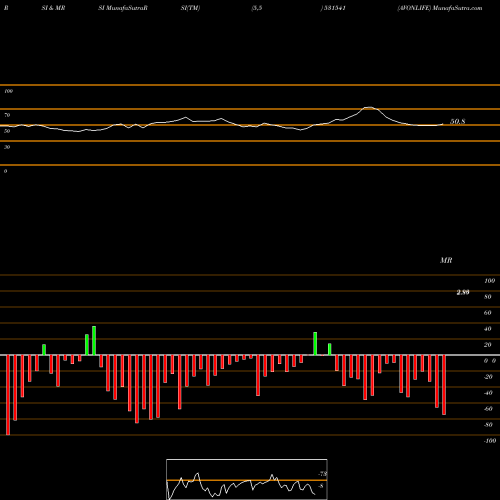Click the '30' level label on RSI axis

click(7, 147)
